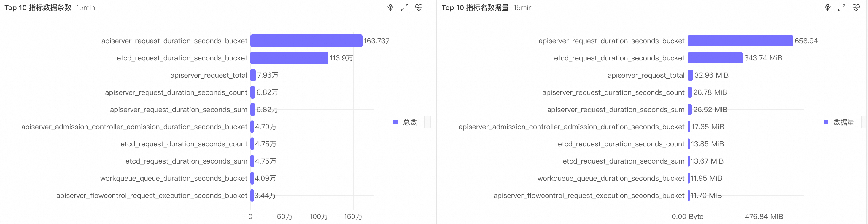Click workqueue_queue_duration_seconds_bucket label in right chart
Image resolution: width=868 pixels, height=224 pixels.
(x=611, y=178)
